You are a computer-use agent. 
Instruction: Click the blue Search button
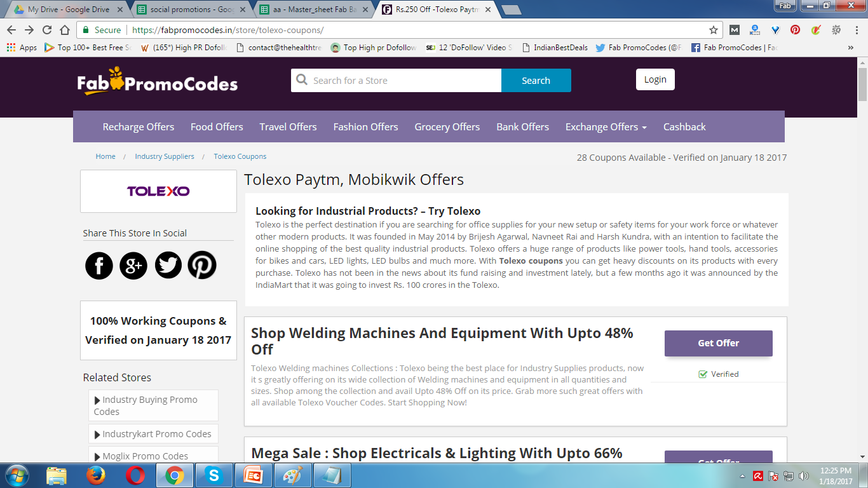click(536, 81)
